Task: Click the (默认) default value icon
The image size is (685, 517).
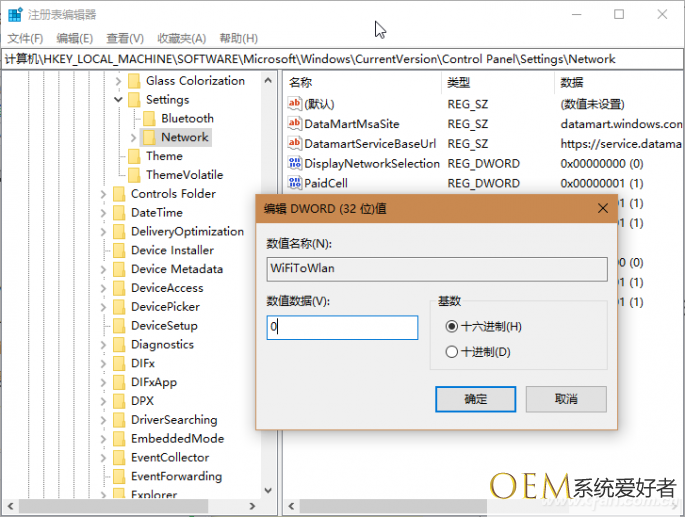Action: tap(295, 104)
